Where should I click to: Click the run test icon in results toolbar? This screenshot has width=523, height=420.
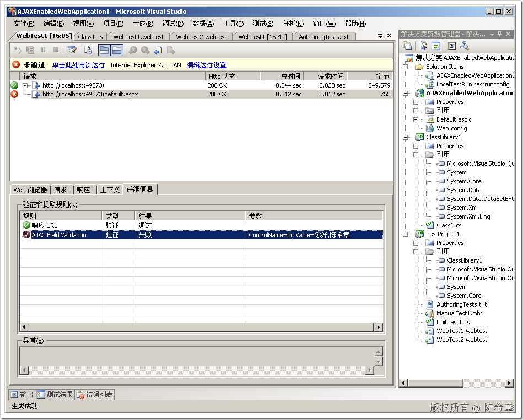point(18,50)
